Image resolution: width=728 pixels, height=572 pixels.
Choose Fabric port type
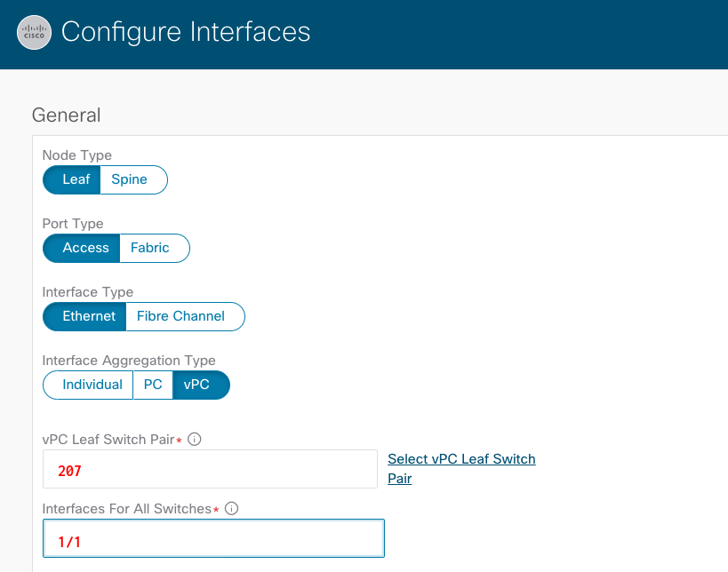[x=155, y=248]
